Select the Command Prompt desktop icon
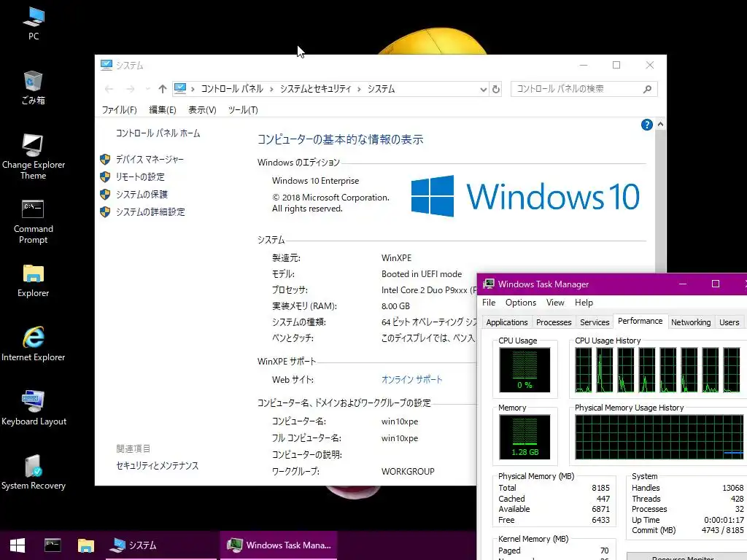The height and width of the screenshot is (560, 747). click(x=34, y=222)
